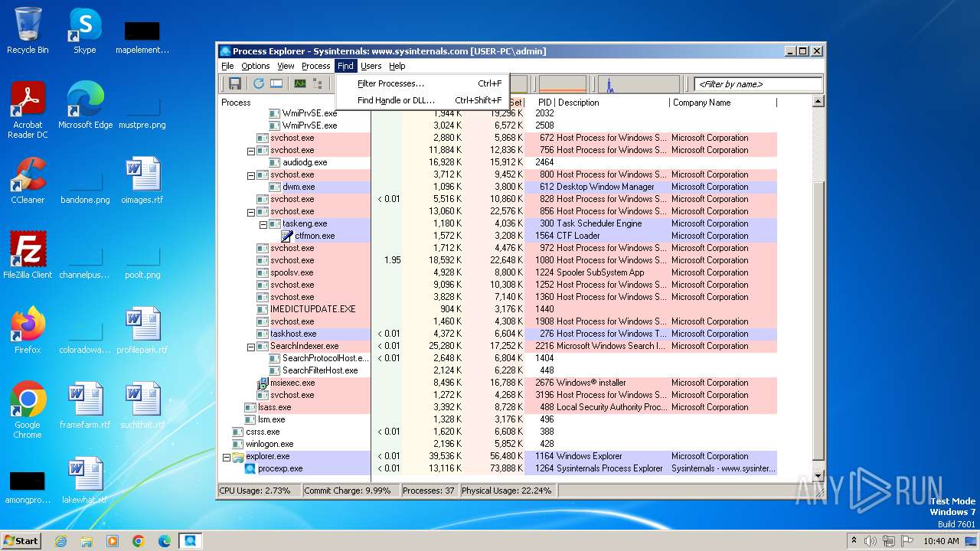Open the Users menu
Image resolution: width=980 pixels, height=551 pixels.
pyautogui.click(x=371, y=66)
